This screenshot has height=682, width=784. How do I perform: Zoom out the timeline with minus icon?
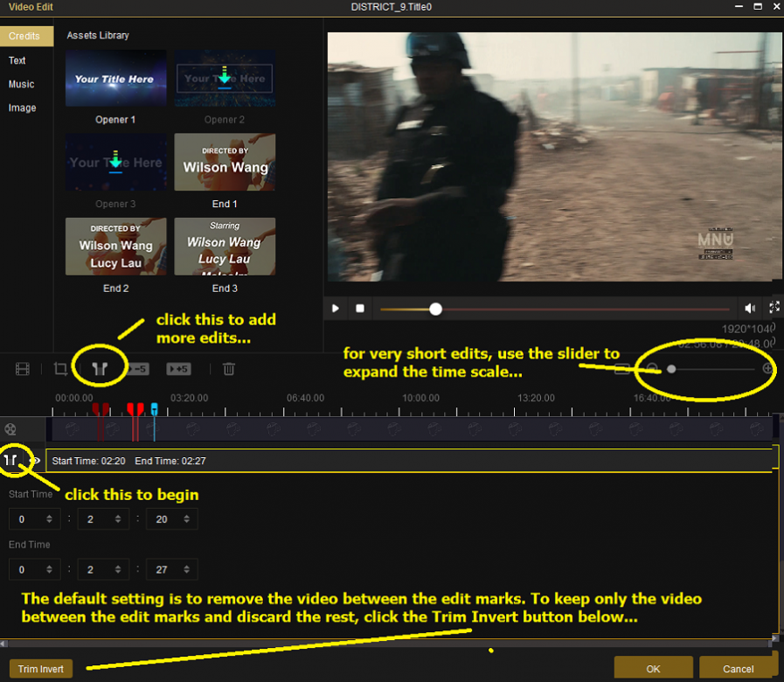[x=652, y=369]
